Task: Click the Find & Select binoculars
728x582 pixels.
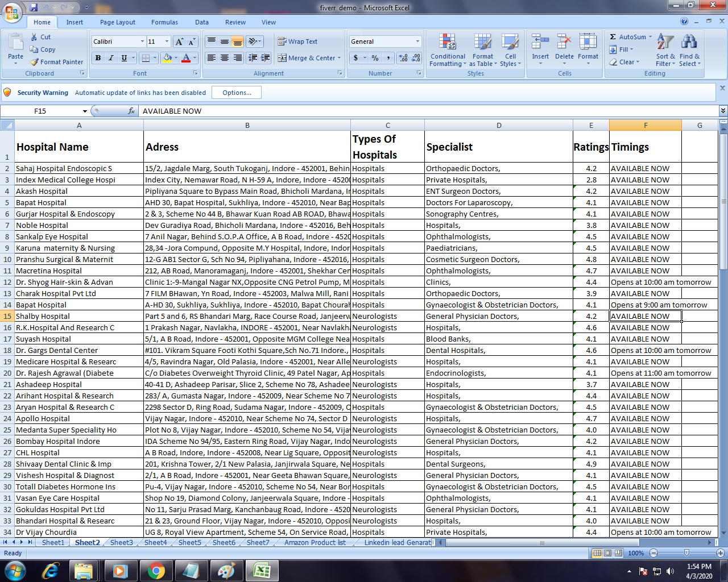Action: [689, 43]
